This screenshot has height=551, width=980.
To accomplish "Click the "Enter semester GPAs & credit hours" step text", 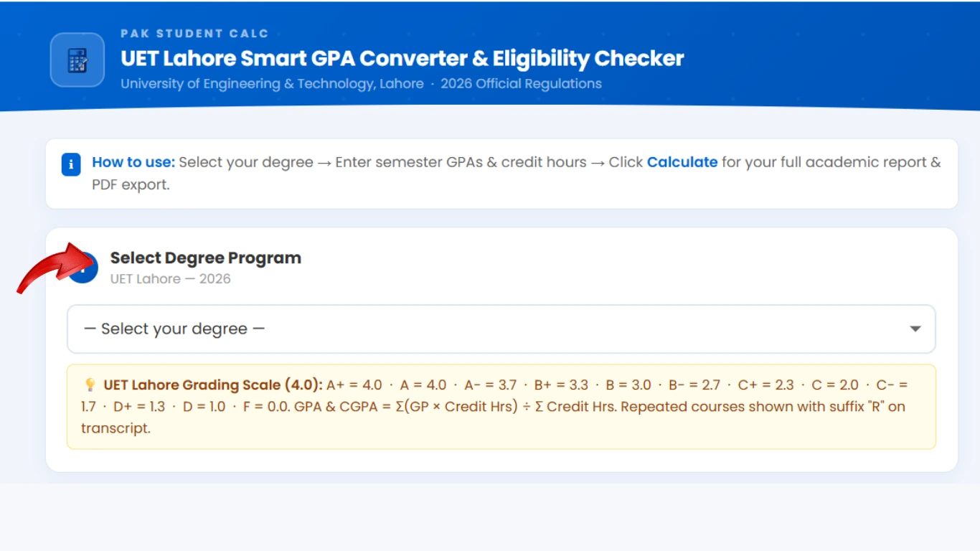I will 461,162.
